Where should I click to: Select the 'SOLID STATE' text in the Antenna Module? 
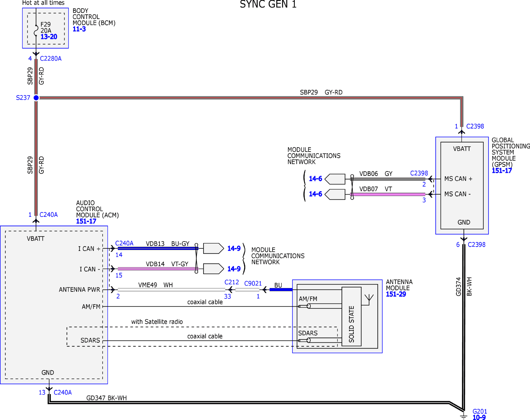click(351, 324)
